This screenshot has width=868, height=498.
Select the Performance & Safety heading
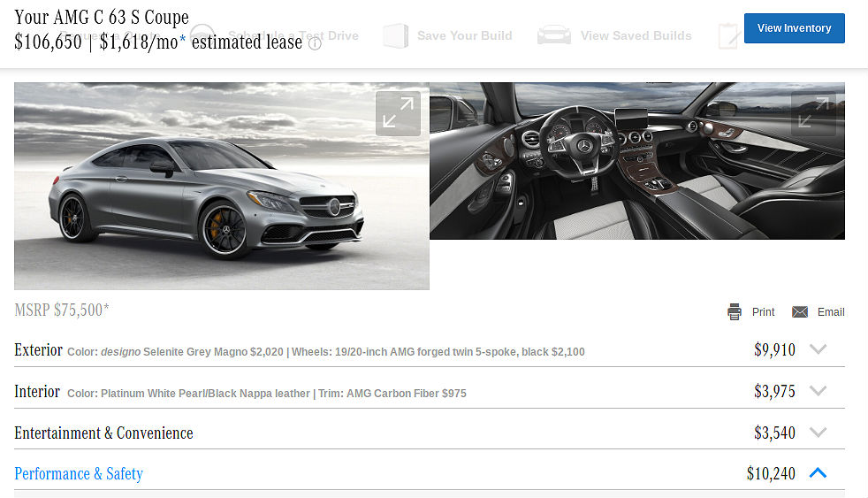pyautogui.click(x=79, y=473)
